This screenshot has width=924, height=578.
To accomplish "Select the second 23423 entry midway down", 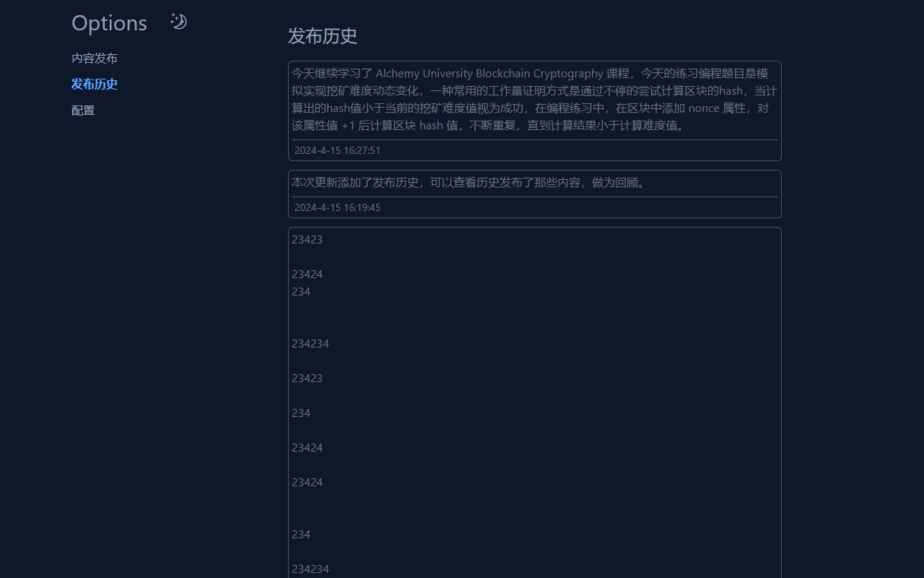I will [307, 378].
